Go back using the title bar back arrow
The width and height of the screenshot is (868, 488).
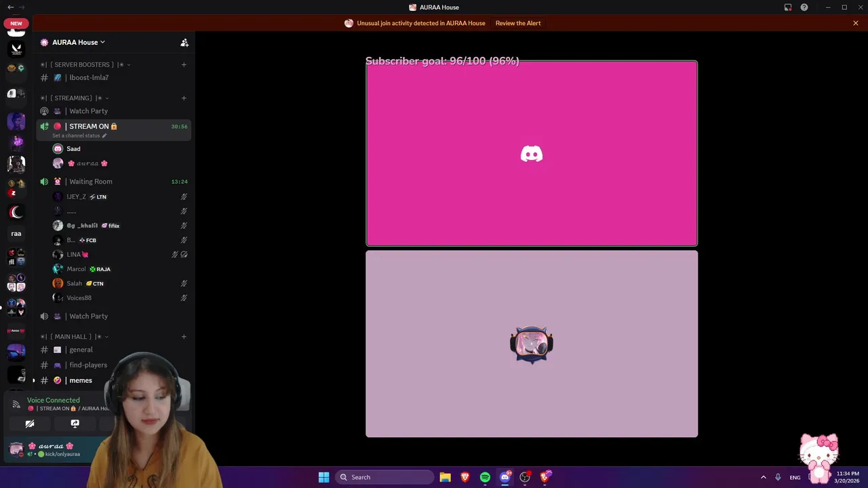10,7
